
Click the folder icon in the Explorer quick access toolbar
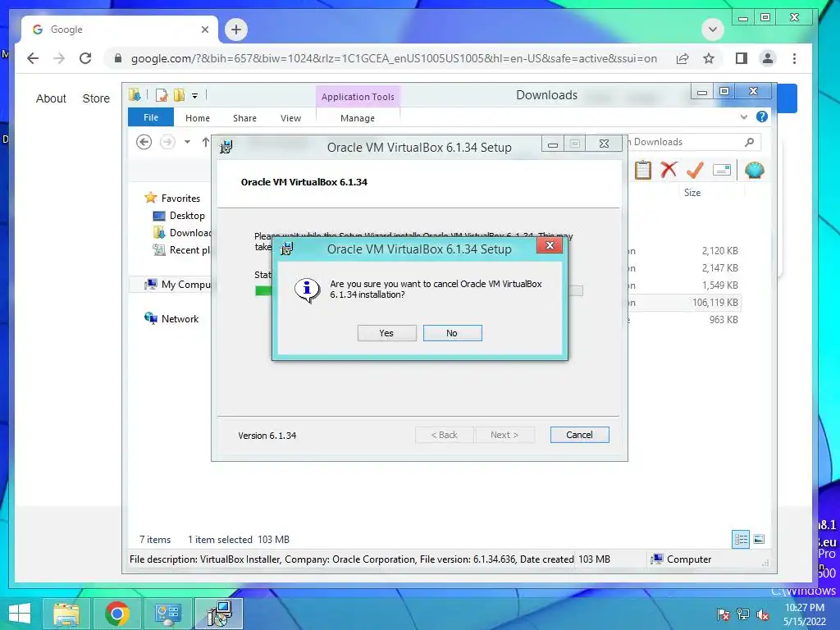coord(135,95)
